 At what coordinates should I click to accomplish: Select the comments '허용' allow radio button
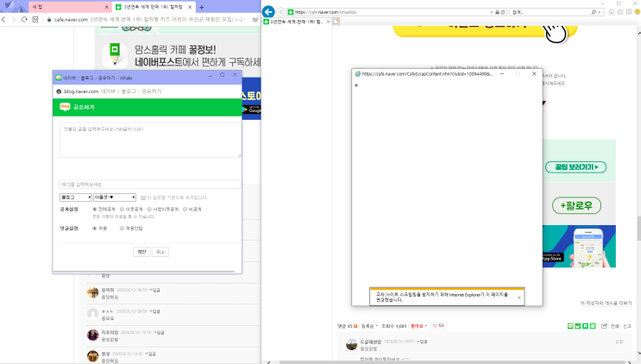[94, 229]
